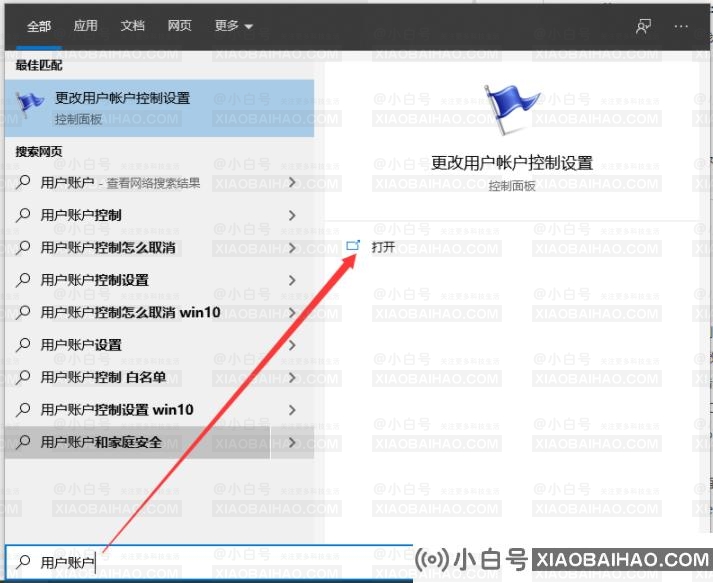Screen dimensions: 713x583
Task: Click the search box containing 用户账户
Action: tap(209, 563)
